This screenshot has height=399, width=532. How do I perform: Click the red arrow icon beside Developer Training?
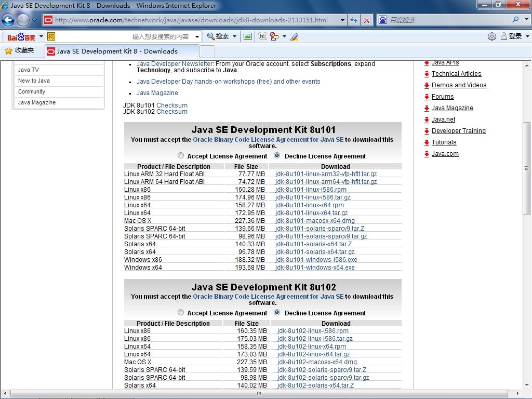pos(427,131)
